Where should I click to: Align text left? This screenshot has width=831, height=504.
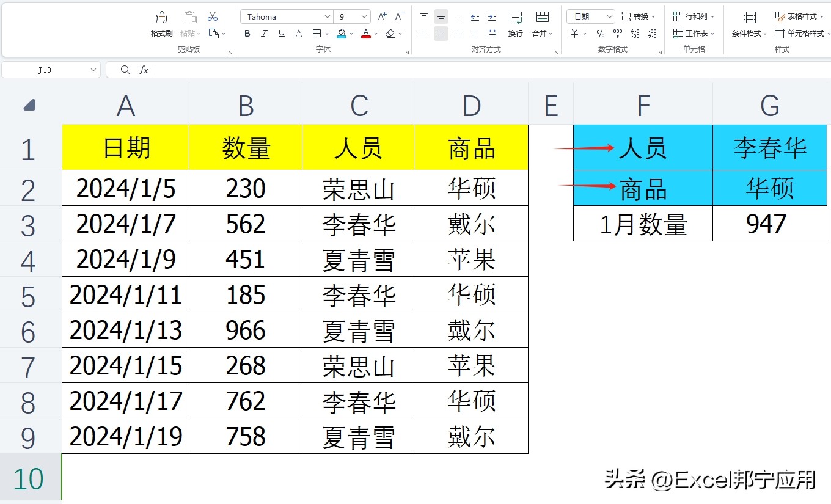pos(424,34)
